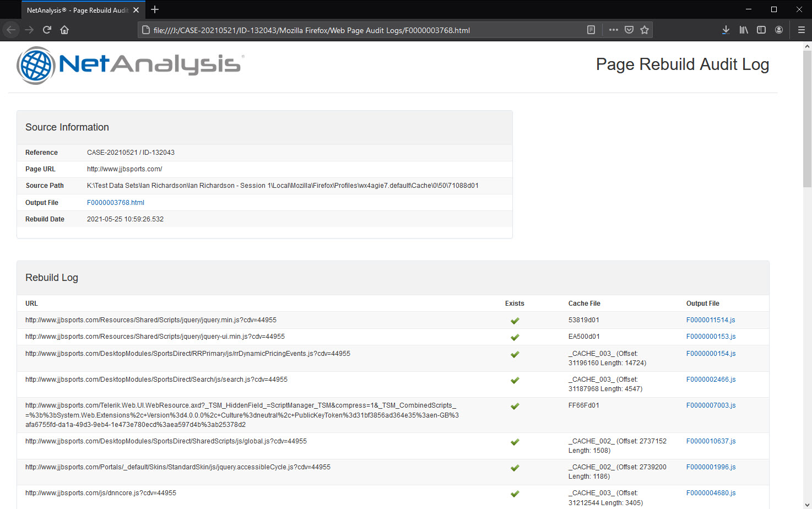Screen dimensions: 812x509
Task: Open the Library icon
Action: pos(744,30)
